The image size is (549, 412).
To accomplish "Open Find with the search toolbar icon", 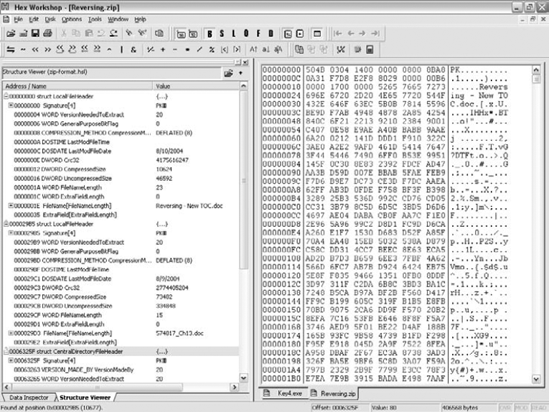I will tap(129, 34).
